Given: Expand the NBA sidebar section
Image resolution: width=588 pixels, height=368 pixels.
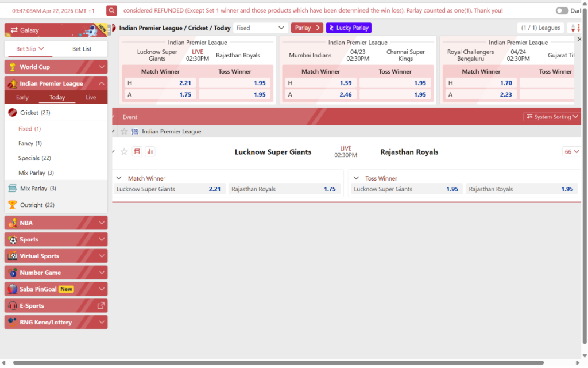Looking at the screenshot, I should (56, 223).
